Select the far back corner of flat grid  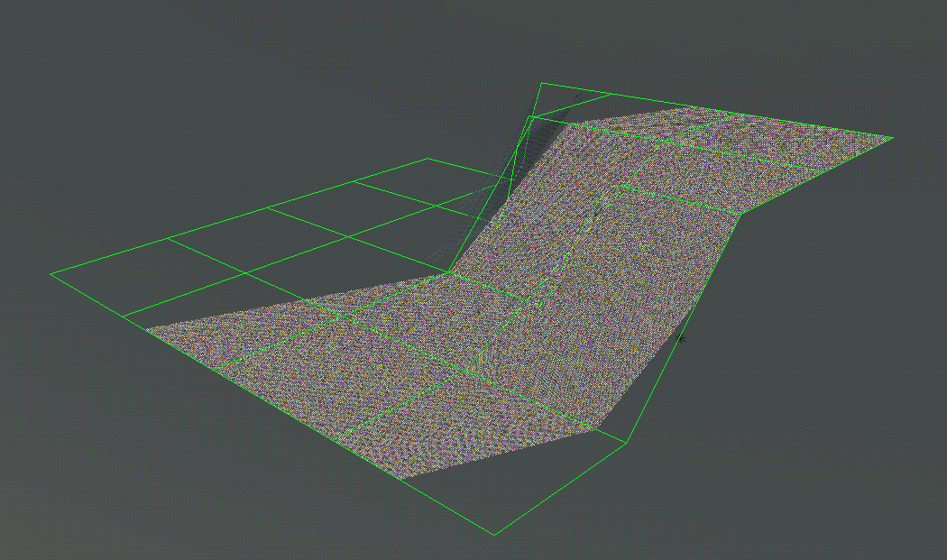coord(428,159)
